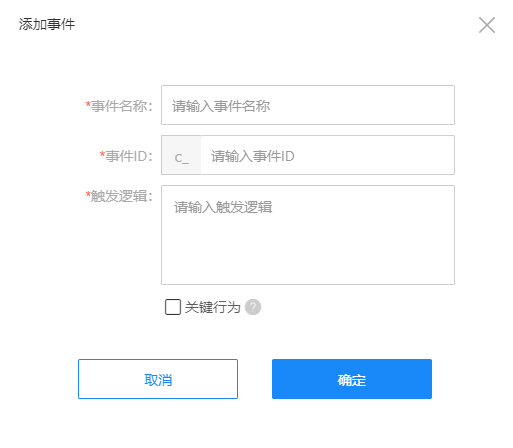Click the 取消 button
The image size is (513, 448).
pos(158,379)
